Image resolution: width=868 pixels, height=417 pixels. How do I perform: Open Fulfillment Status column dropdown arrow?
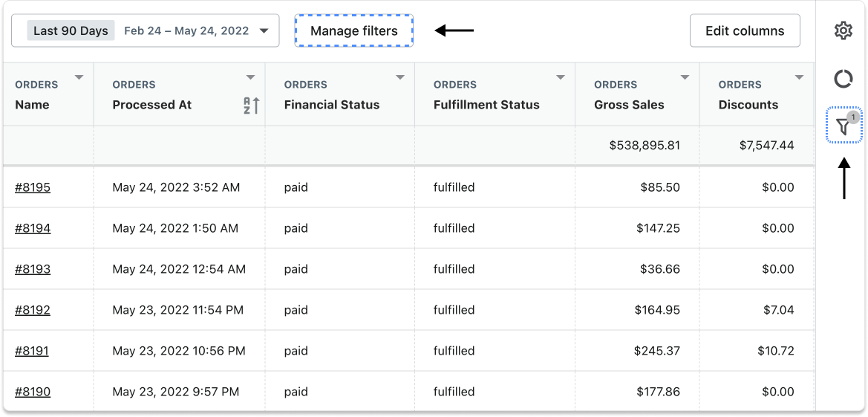[561, 77]
